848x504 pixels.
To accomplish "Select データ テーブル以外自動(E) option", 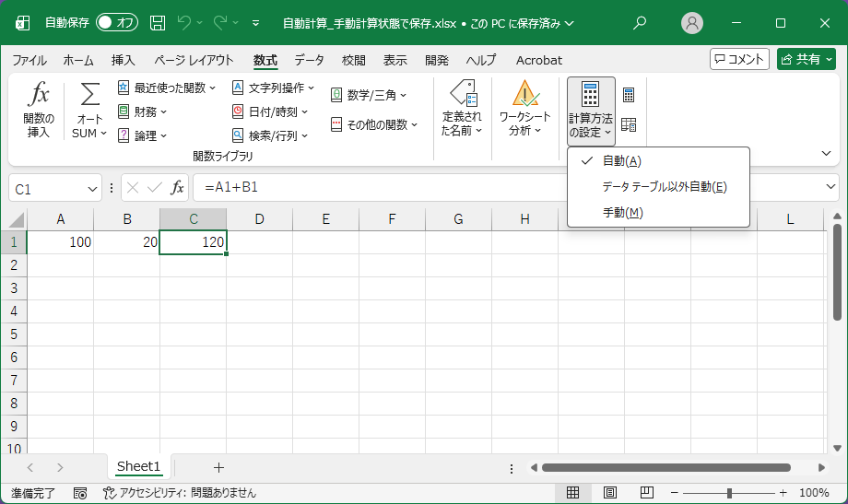I will point(658,187).
